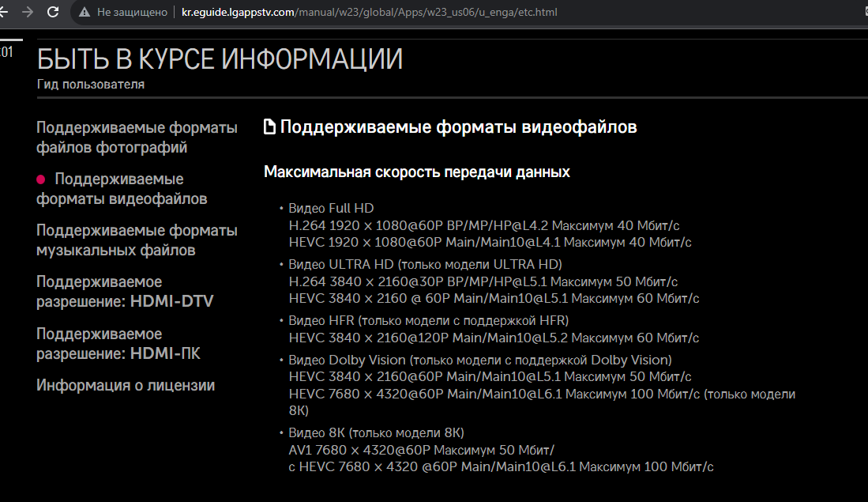Click the "Не защищено" security label
868x502 pixels.
132,12
